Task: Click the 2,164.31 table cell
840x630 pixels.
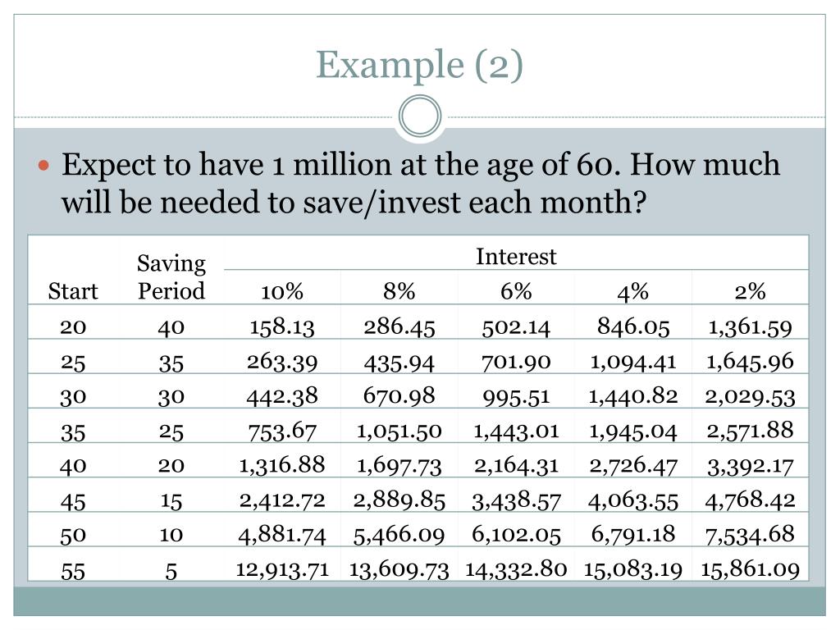Action: [x=516, y=466]
